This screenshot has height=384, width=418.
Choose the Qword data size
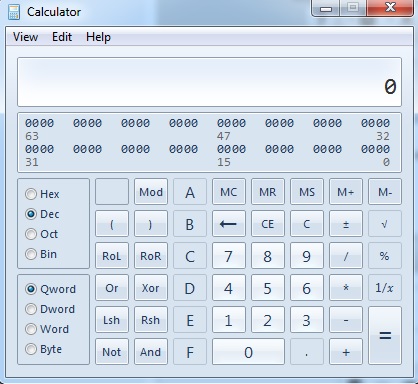[x=51, y=289]
